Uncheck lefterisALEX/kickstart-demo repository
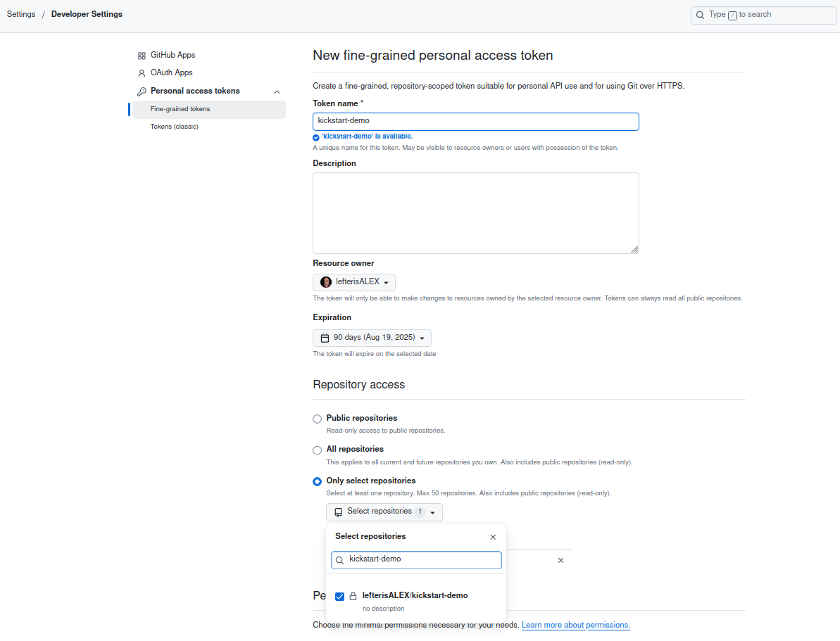 (x=339, y=597)
